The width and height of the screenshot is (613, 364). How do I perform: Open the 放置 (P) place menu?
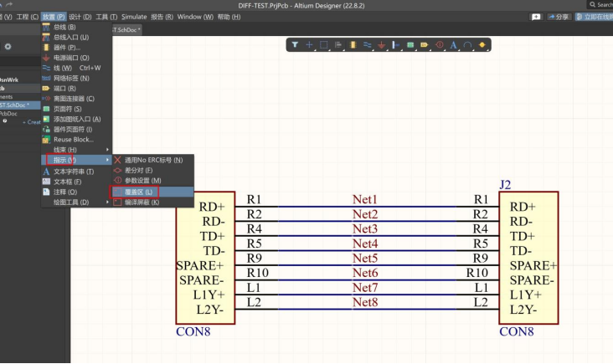[54, 17]
